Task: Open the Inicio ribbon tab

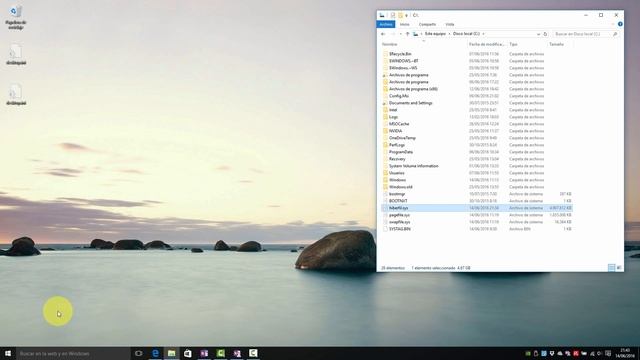Action: [x=404, y=24]
